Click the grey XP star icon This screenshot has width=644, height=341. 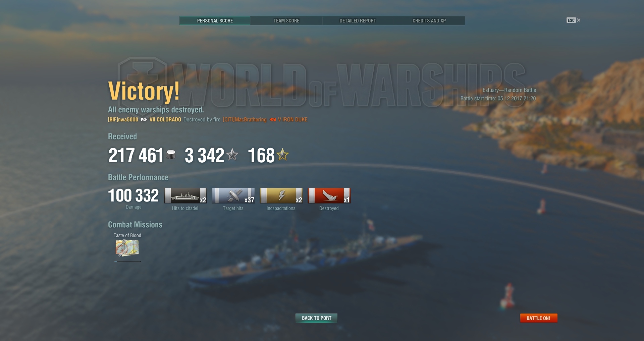232,155
